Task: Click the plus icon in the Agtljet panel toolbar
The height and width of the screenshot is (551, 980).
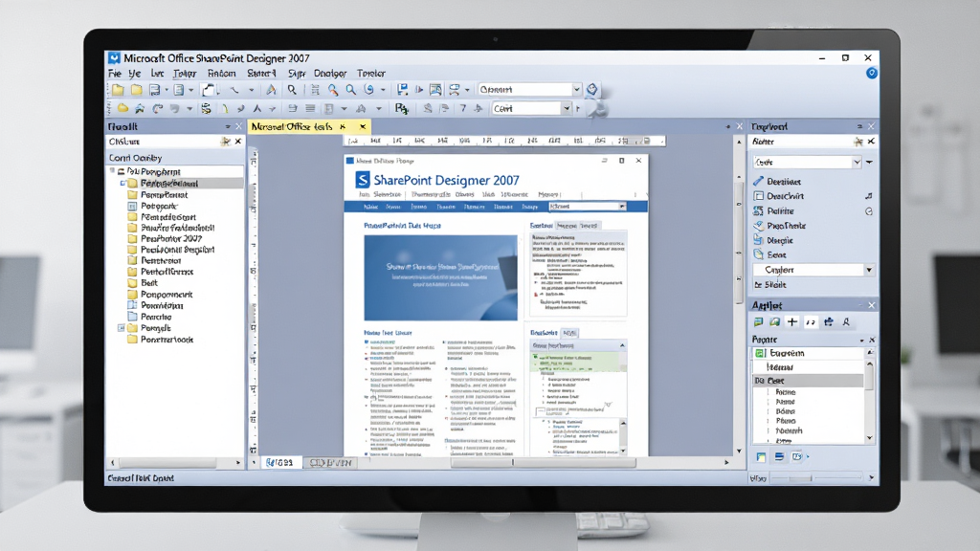Action: coord(792,321)
